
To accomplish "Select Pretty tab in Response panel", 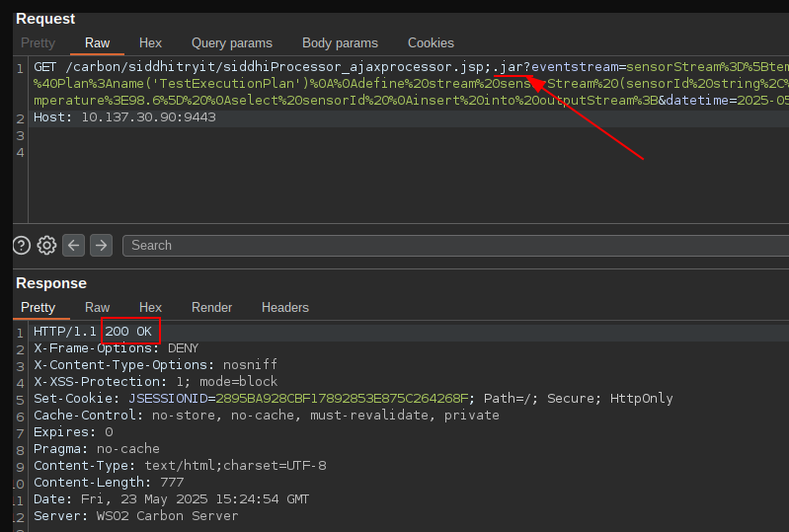I will (39, 308).
